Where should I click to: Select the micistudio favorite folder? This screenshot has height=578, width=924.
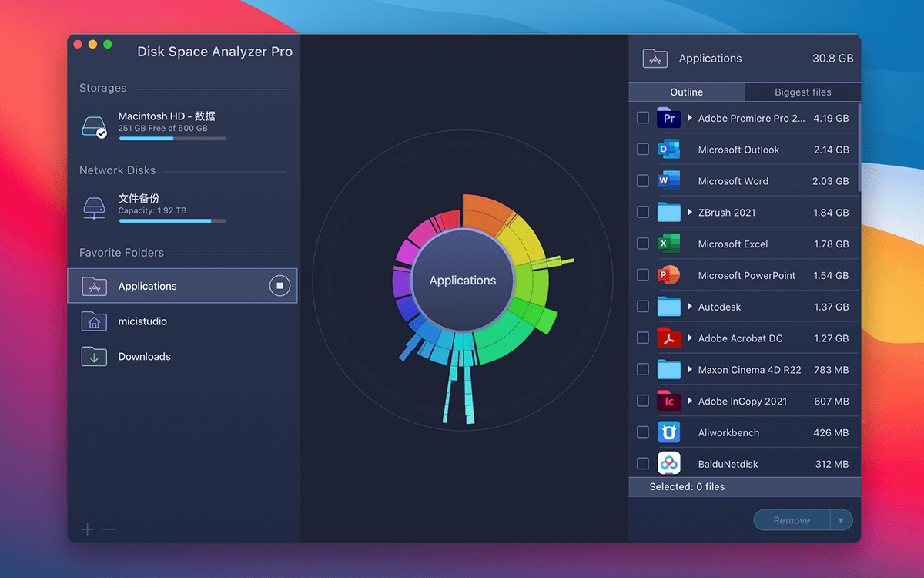pos(182,321)
